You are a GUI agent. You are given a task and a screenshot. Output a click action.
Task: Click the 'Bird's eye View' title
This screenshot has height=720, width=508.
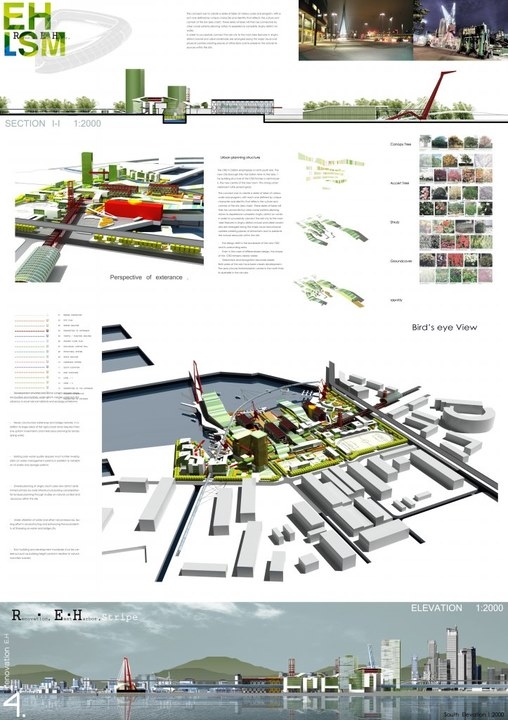click(x=444, y=327)
